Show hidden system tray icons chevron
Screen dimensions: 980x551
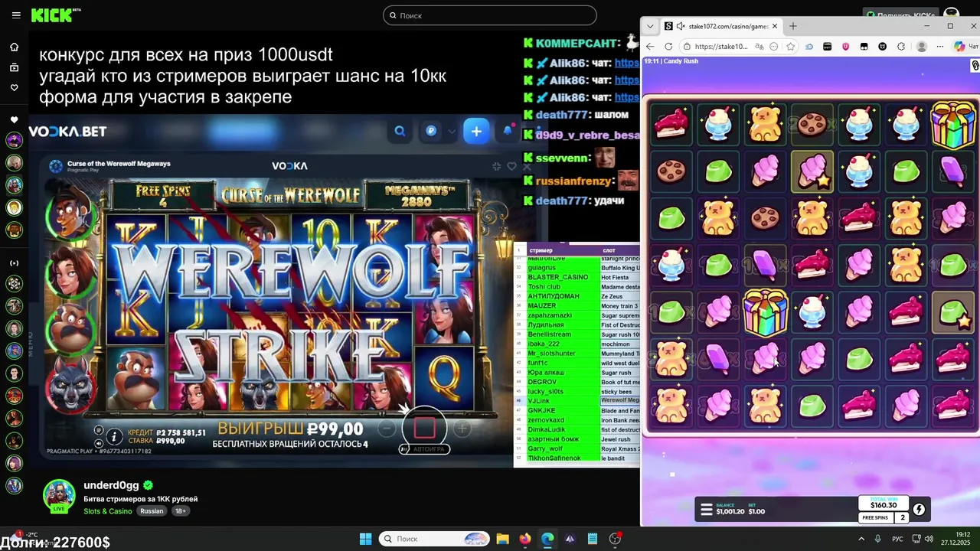860,539
